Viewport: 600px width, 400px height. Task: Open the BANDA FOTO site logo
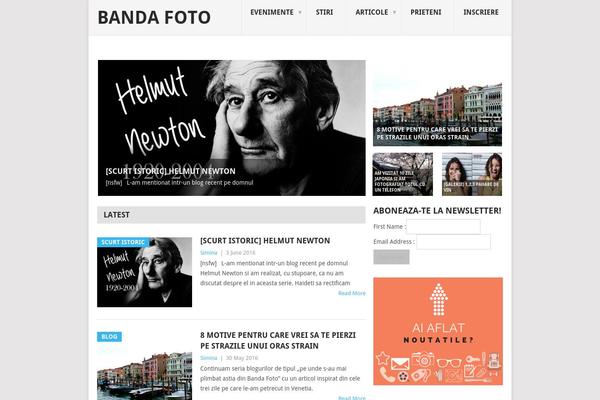(154, 18)
